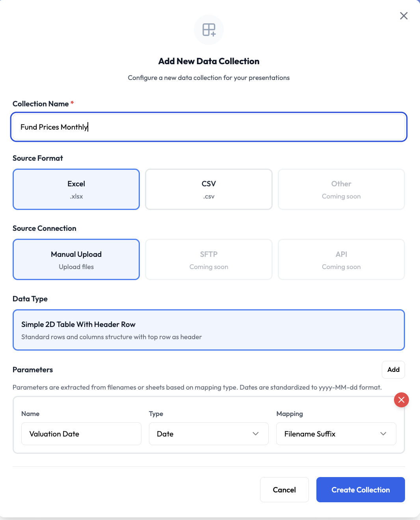Select Simple 2D Table With Header Row
Viewport: 420px width, 520px height.
(208, 330)
